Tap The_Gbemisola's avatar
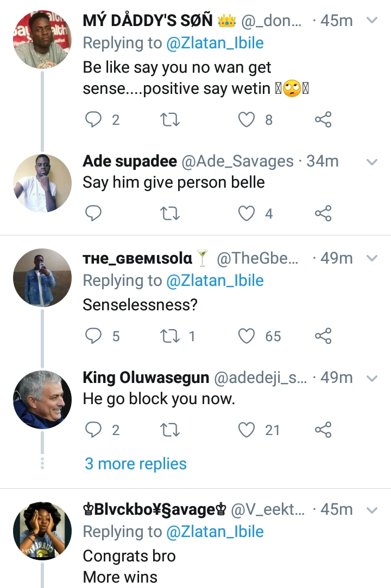The height and width of the screenshot is (588, 391). pos(42,278)
